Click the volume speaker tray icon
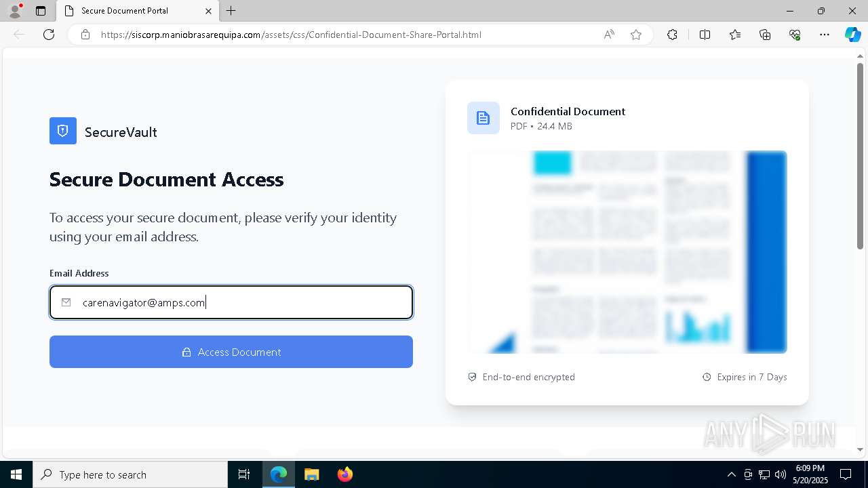868x488 pixels. (781, 474)
